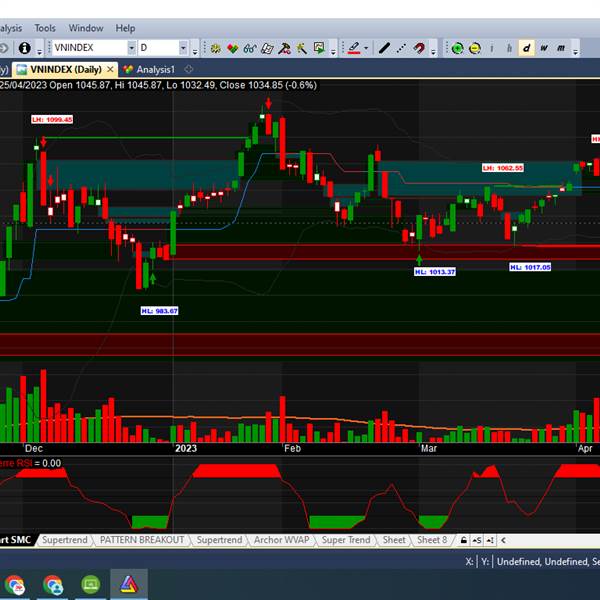Image resolution: width=600 pixels, height=600 pixels.
Task: Expand toolbar overflow arrow after interval combo
Action: tap(195, 51)
